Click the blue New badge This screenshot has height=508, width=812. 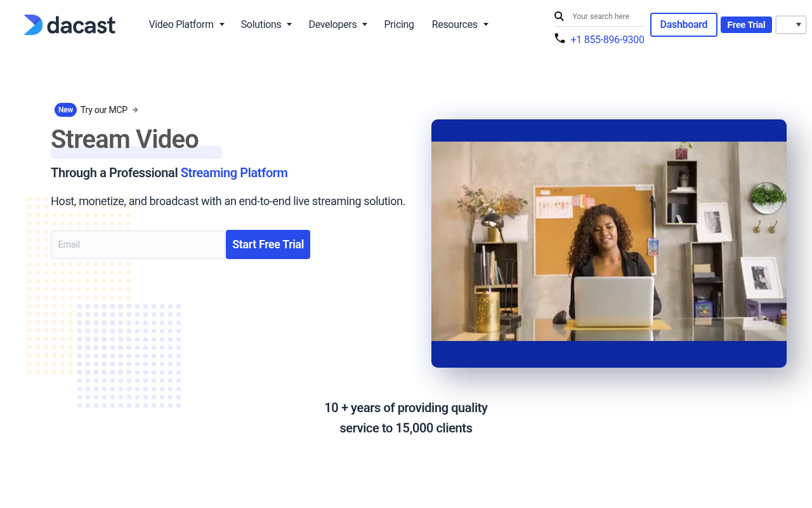66,110
